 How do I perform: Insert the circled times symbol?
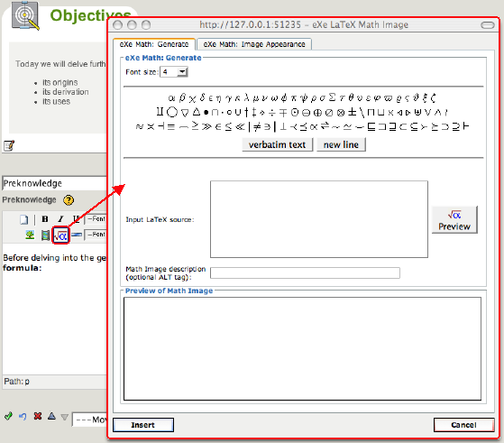[341, 112]
